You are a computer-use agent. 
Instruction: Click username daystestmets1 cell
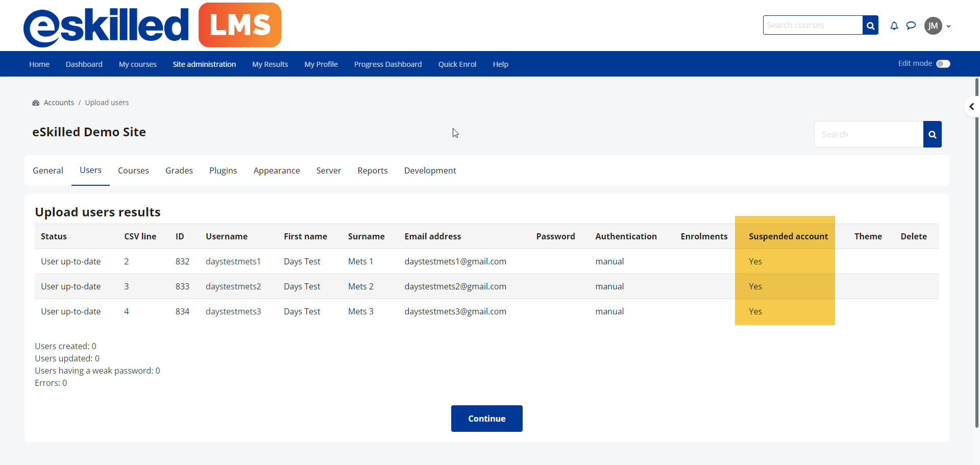click(x=233, y=261)
